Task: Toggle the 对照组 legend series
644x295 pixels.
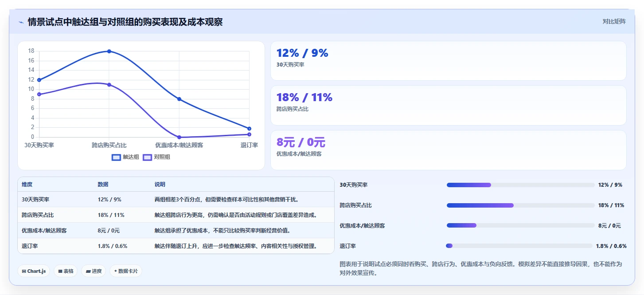Action: pos(156,157)
